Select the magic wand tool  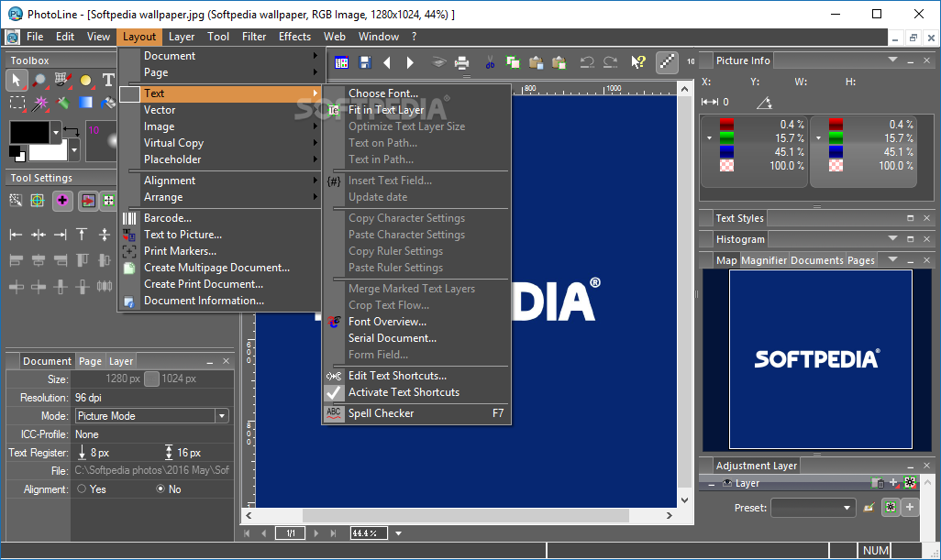pyautogui.click(x=39, y=104)
